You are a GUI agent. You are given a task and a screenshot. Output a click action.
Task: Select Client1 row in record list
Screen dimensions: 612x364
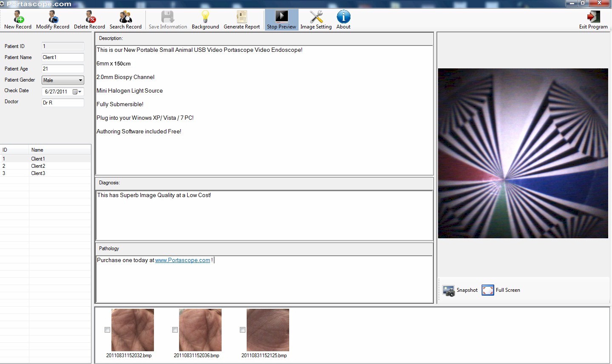(46, 159)
